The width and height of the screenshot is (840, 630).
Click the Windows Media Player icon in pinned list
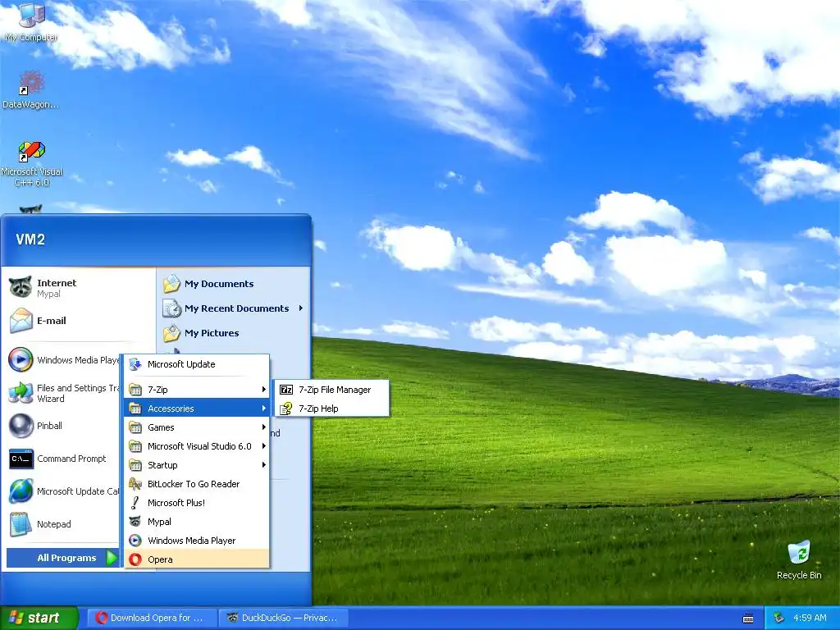click(21, 359)
